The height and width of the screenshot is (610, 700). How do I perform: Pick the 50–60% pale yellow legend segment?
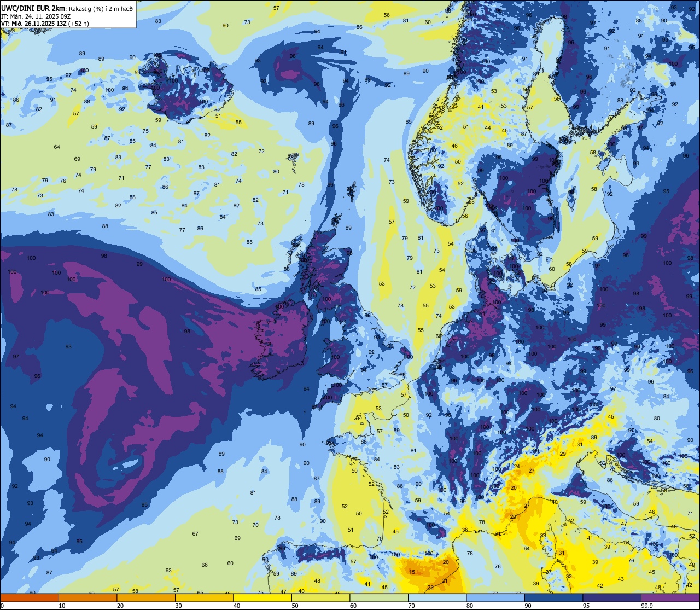pyautogui.click(x=320, y=597)
